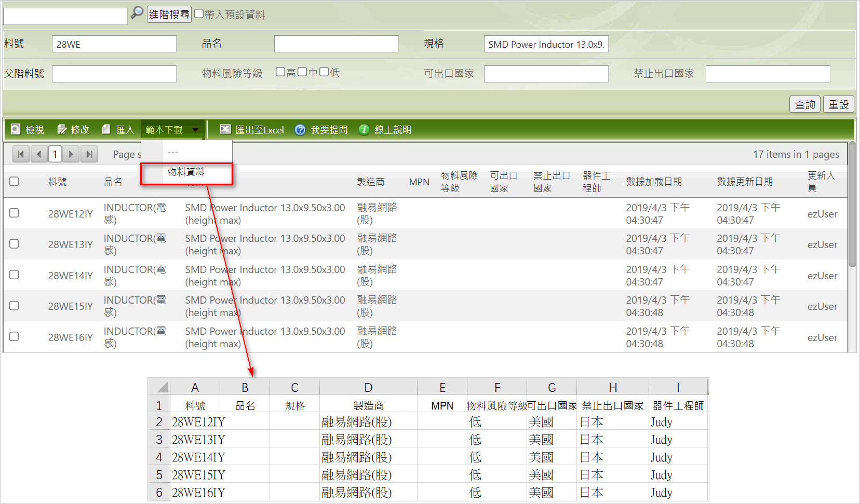Screen dimensions: 860x504
Task: Sort by the 數據更新日期 column header
Action: pos(745,182)
